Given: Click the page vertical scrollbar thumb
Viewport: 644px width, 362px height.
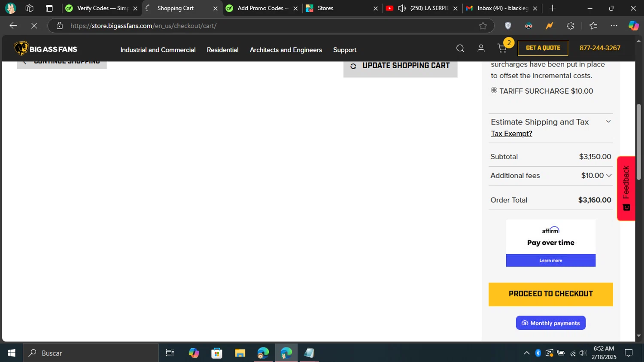Looking at the screenshot, I should 639,142.
